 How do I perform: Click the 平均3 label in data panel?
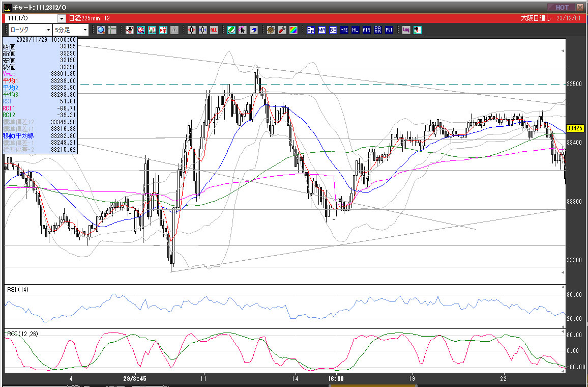(11, 94)
